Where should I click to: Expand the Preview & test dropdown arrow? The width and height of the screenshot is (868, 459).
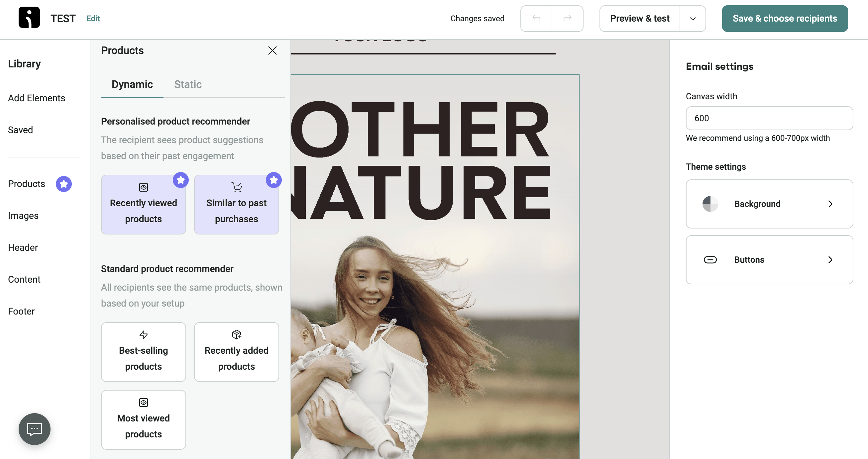693,19
